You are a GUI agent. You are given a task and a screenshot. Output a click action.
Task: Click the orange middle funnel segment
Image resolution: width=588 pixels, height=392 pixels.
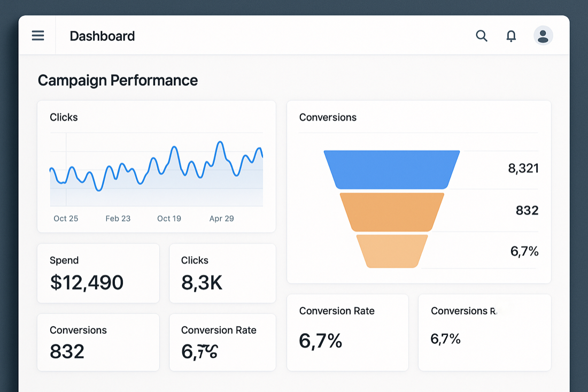(392, 212)
